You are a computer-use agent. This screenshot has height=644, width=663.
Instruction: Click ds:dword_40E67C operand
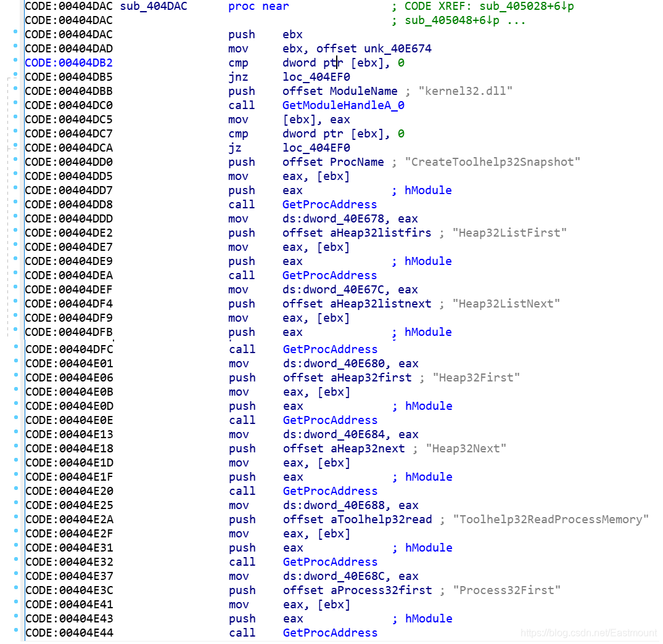tap(334, 290)
